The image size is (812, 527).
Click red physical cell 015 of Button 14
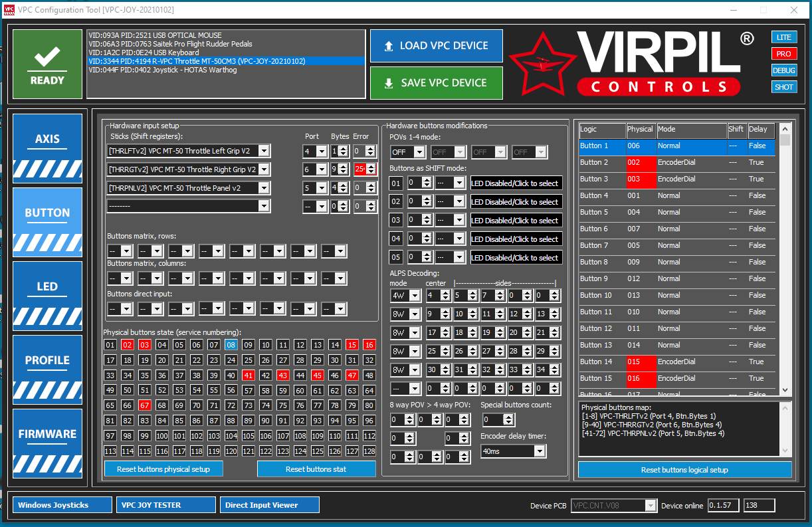tap(641, 362)
